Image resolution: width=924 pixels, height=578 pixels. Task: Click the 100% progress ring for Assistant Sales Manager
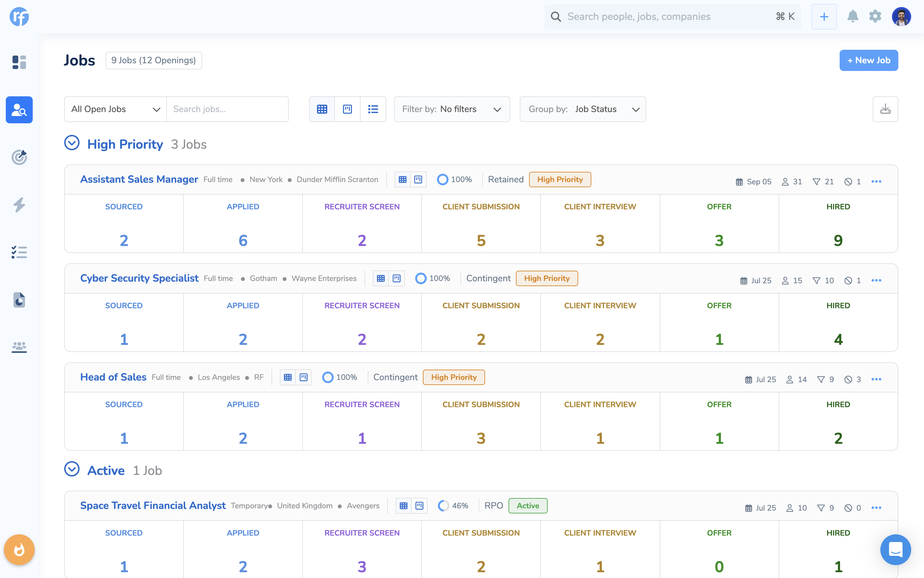tap(442, 180)
